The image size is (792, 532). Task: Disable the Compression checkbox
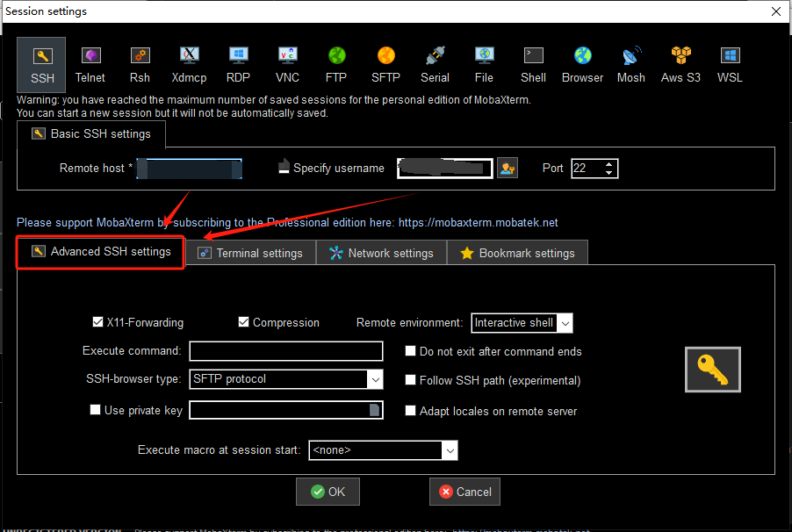click(x=243, y=322)
